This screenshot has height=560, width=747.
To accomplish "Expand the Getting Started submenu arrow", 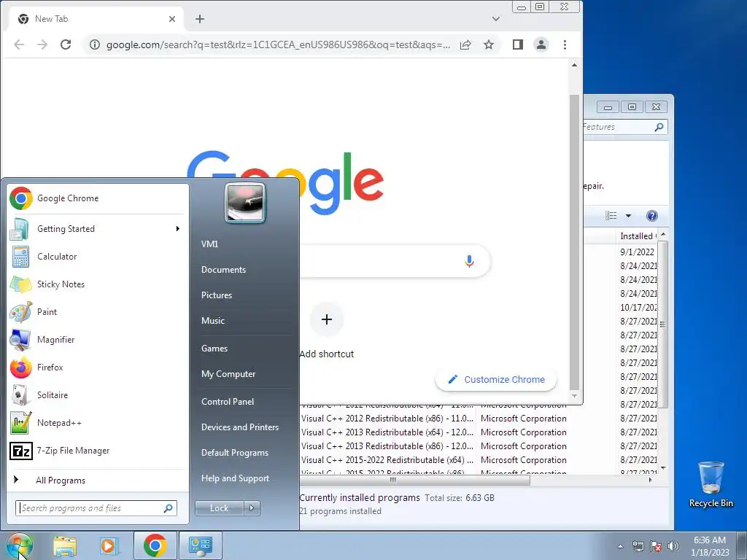I will (x=178, y=229).
